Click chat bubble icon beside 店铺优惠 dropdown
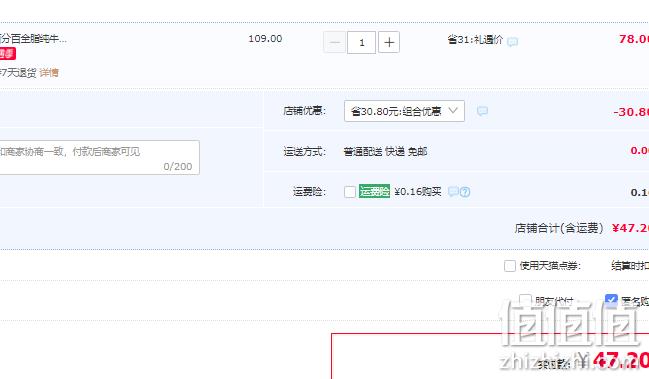The width and height of the screenshot is (649, 379). [x=482, y=111]
